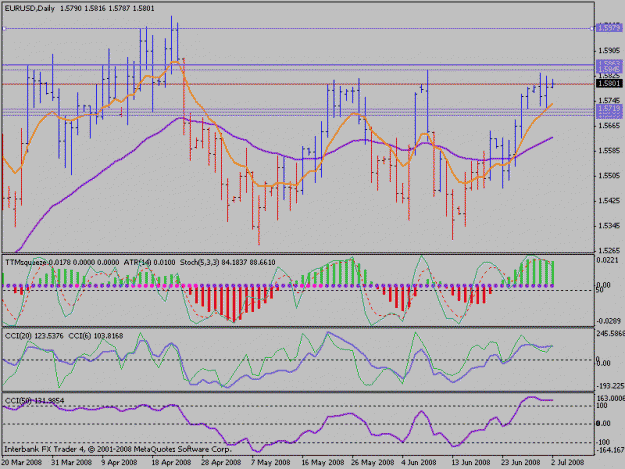Click the 1.5905 price axis value
The image size is (625, 469).
[609, 51]
